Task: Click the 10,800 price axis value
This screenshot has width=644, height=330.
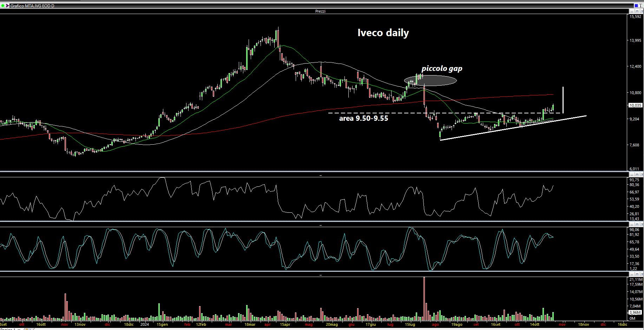Action: (635, 93)
